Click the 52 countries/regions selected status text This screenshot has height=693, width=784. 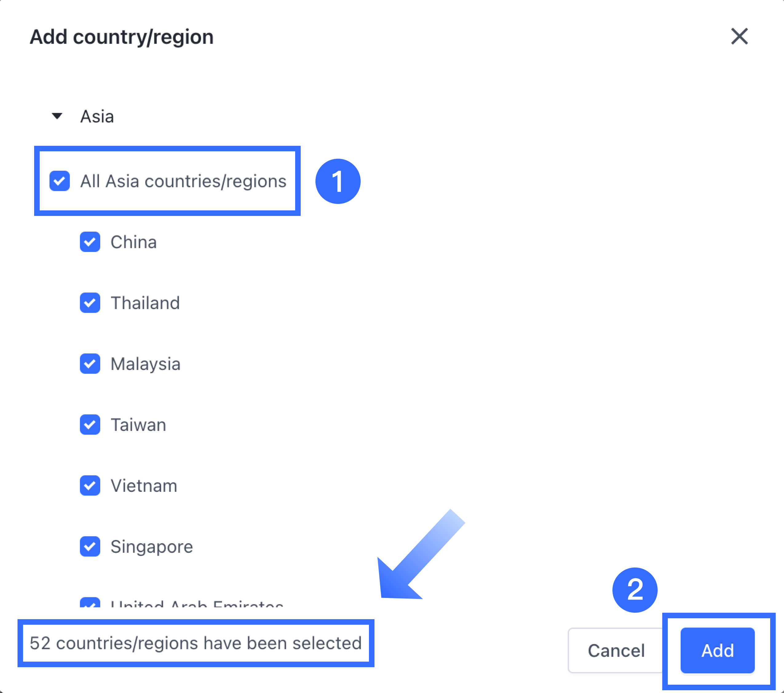(196, 643)
